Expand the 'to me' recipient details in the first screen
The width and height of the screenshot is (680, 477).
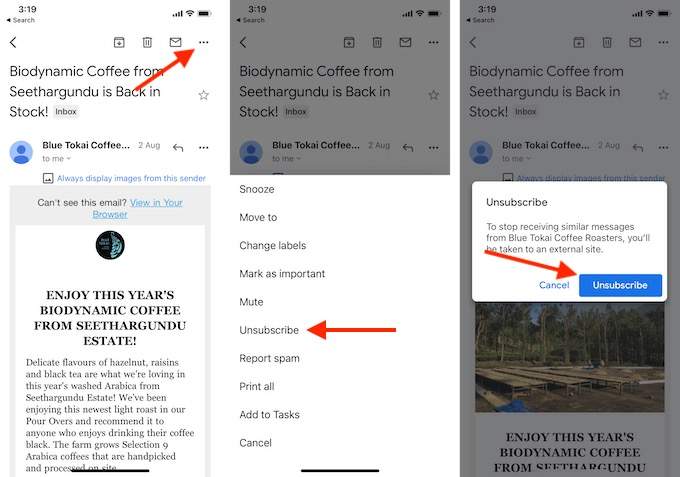pyautogui.click(x=56, y=159)
